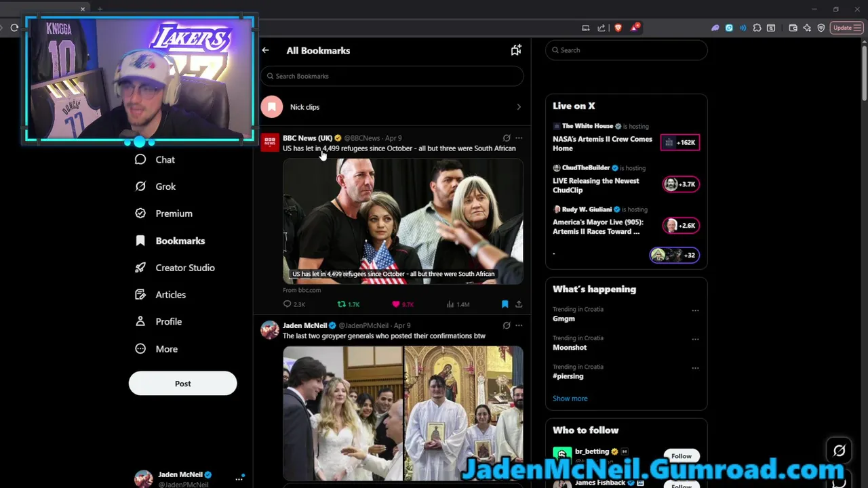This screenshot has width=868, height=488.
Task: Open Grok in the sidebar
Action: click(155, 186)
